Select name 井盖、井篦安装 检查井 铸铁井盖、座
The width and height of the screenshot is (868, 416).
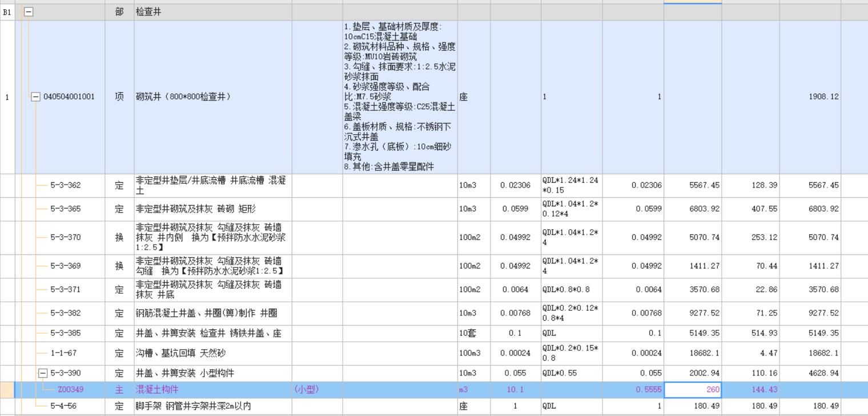pos(208,333)
